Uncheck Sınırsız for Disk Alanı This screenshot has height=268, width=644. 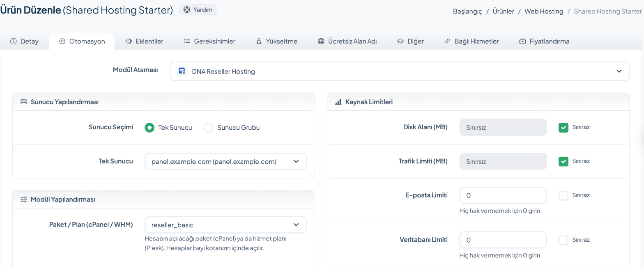[563, 127]
